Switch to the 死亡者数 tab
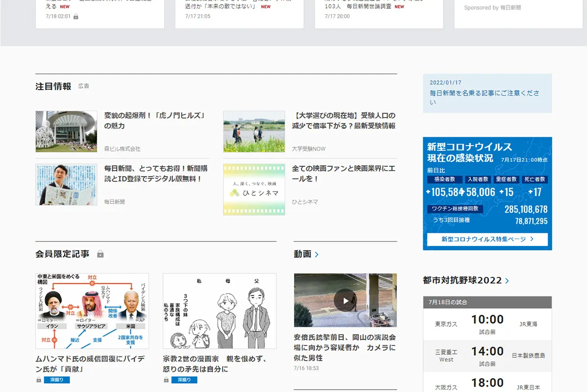588x392 pixels. point(535,179)
